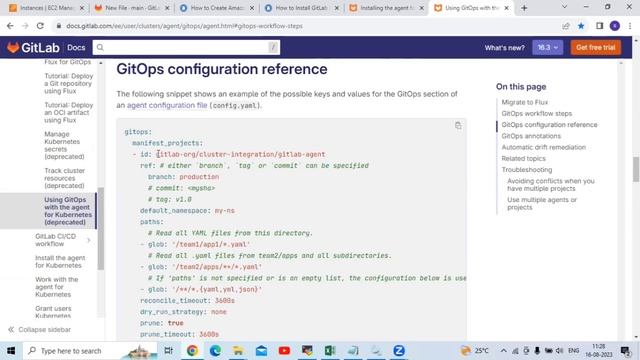Open the Chrome three-dot menu
The height and width of the screenshot is (360, 640).
coord(630,26)
